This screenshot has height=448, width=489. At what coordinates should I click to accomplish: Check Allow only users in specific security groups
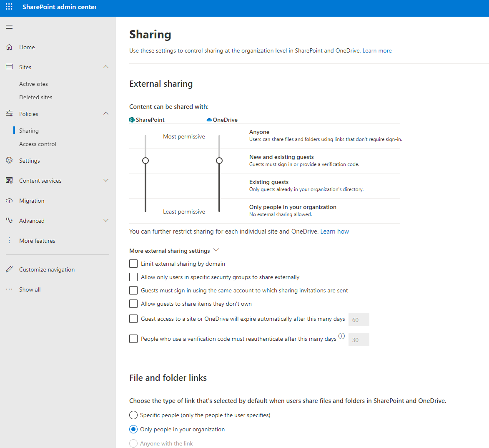point(133,277)
